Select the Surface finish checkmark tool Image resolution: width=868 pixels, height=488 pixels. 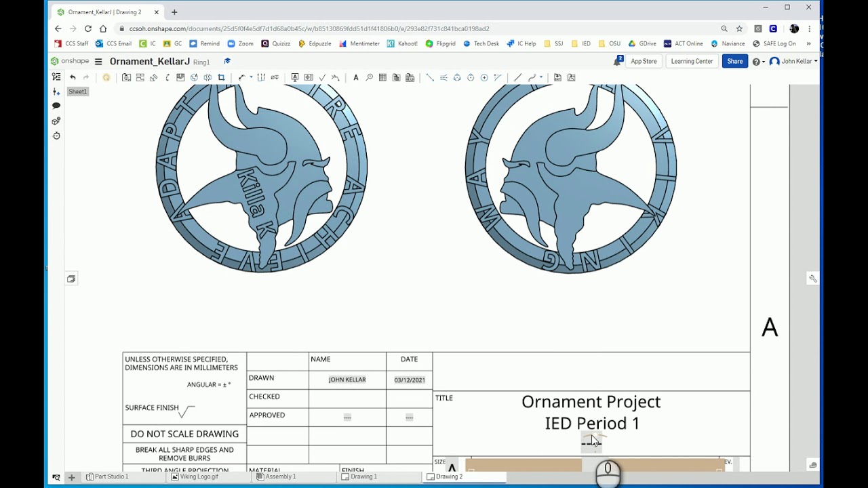pos(322,77)
